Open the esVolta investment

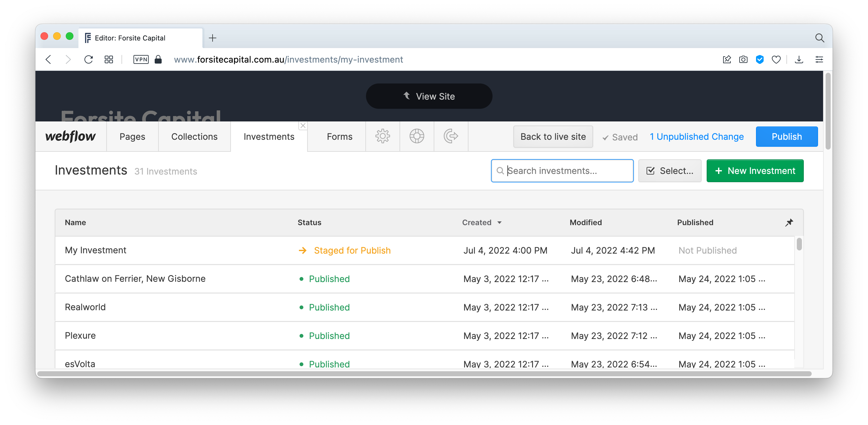pyautogui.click(x=425, y=360)
